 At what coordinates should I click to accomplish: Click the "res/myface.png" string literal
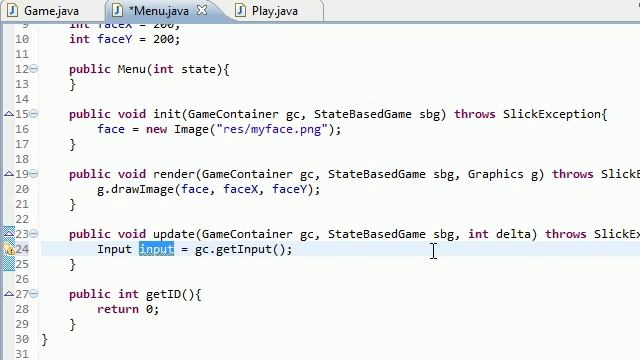coord(272,129)
